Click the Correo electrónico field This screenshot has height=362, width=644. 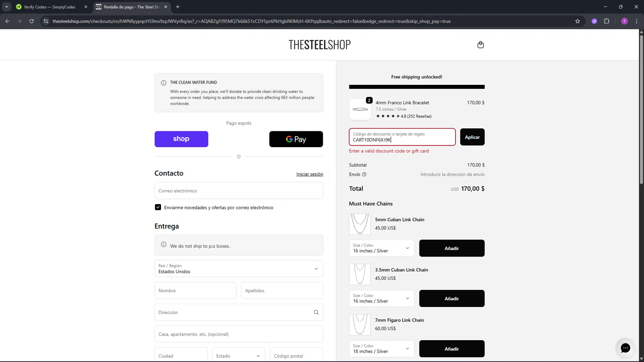pos(239,190)
